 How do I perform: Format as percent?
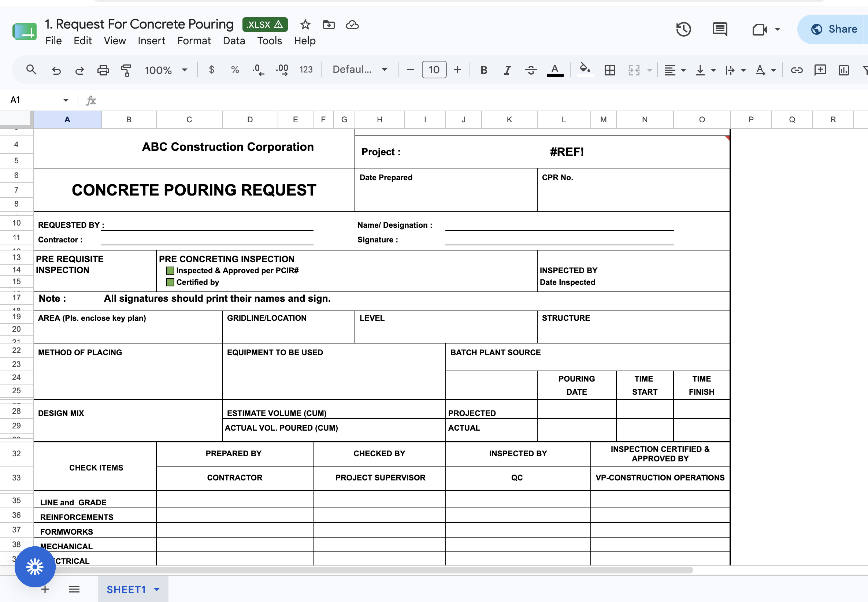235,70
